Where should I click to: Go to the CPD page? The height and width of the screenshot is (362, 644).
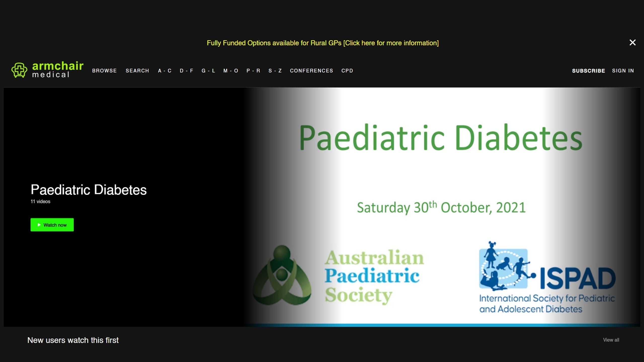pos(347,71)
